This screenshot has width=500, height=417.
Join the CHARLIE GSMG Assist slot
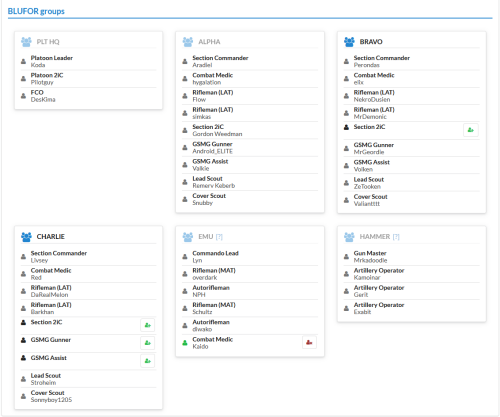148,361
